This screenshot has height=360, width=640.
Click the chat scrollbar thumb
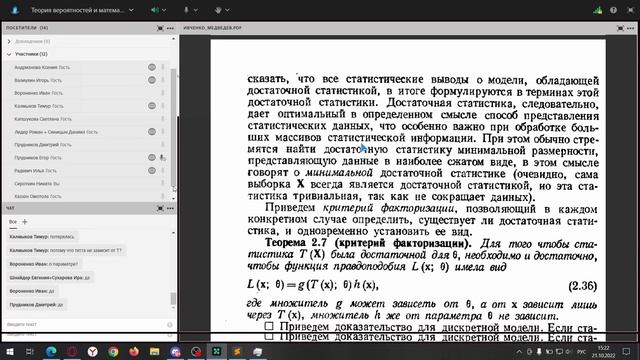(x=173, y=298)
